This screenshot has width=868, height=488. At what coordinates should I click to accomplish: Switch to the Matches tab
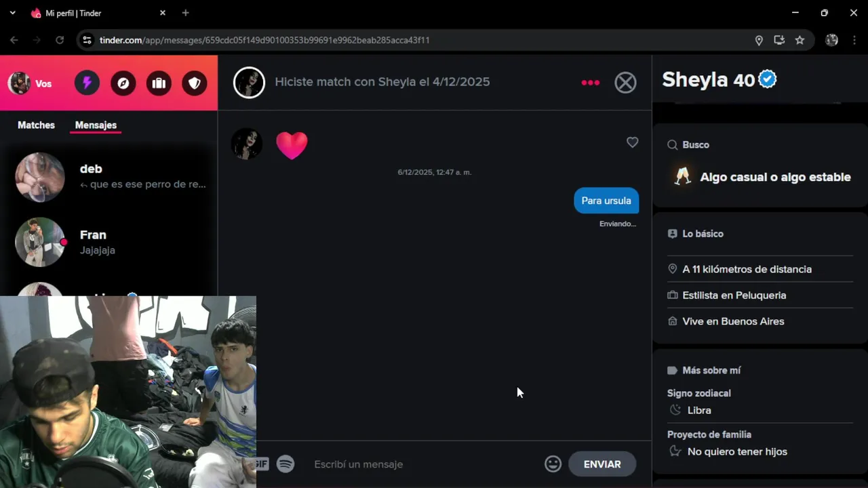coord(36,125)
